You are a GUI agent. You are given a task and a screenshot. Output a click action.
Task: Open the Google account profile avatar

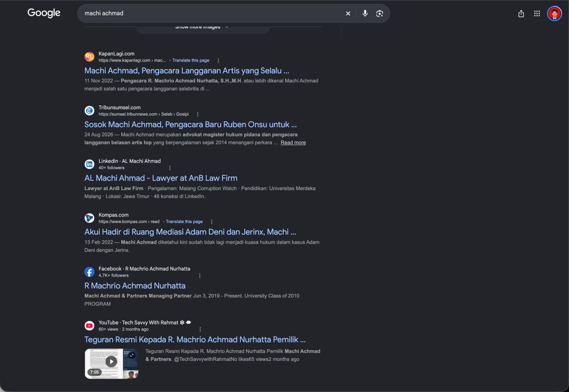click(x=554, y=14)
